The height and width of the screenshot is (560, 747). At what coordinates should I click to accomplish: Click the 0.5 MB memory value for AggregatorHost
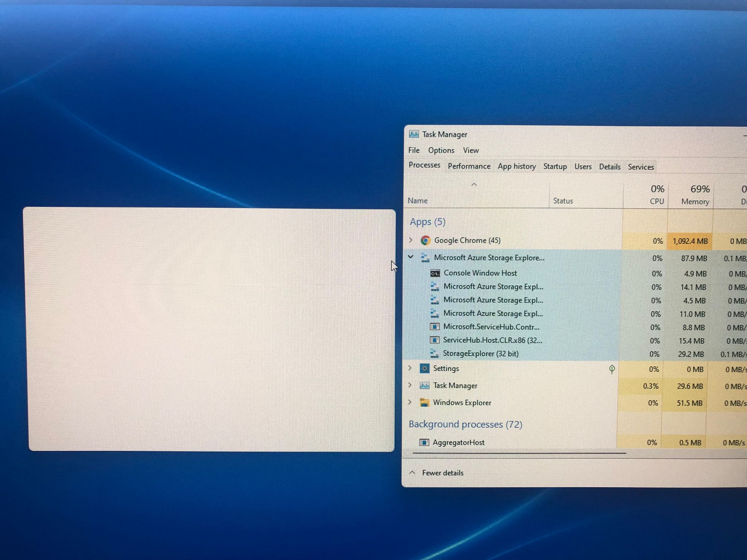click(x=690, y=443)
